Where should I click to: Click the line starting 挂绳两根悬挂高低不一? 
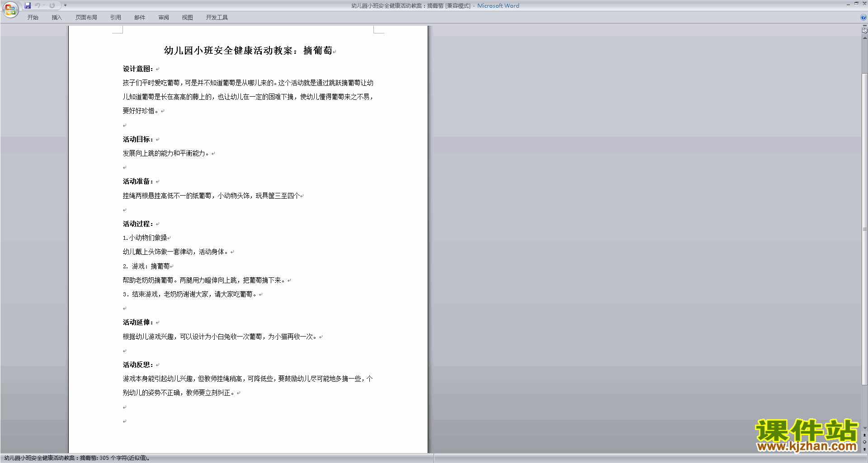pos(211,196)
